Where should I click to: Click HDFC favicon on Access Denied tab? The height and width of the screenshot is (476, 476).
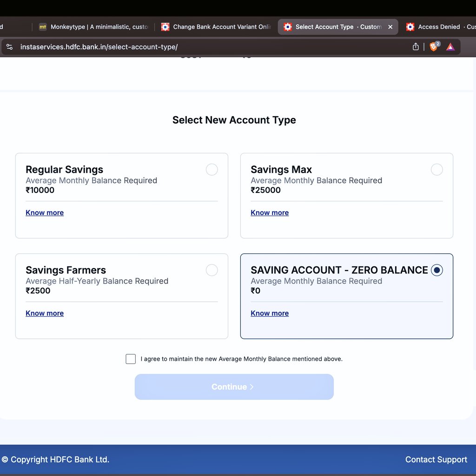(410, 26)
